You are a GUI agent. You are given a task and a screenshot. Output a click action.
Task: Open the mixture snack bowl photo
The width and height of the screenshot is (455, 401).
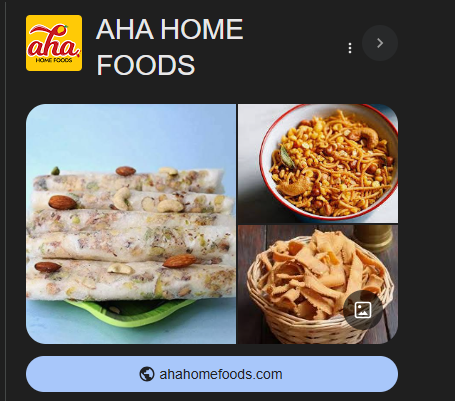(x=318, y=163)
